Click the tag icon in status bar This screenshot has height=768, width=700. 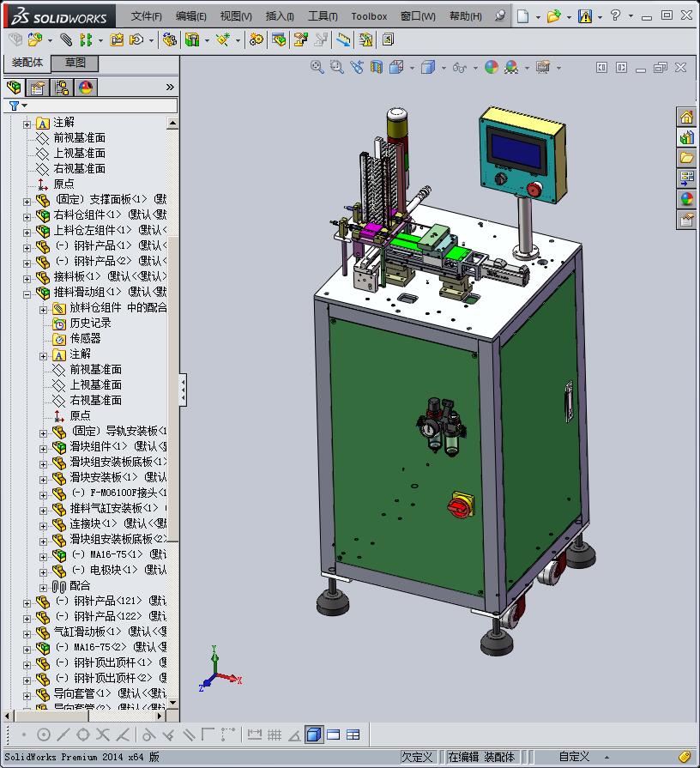[685, 757]
